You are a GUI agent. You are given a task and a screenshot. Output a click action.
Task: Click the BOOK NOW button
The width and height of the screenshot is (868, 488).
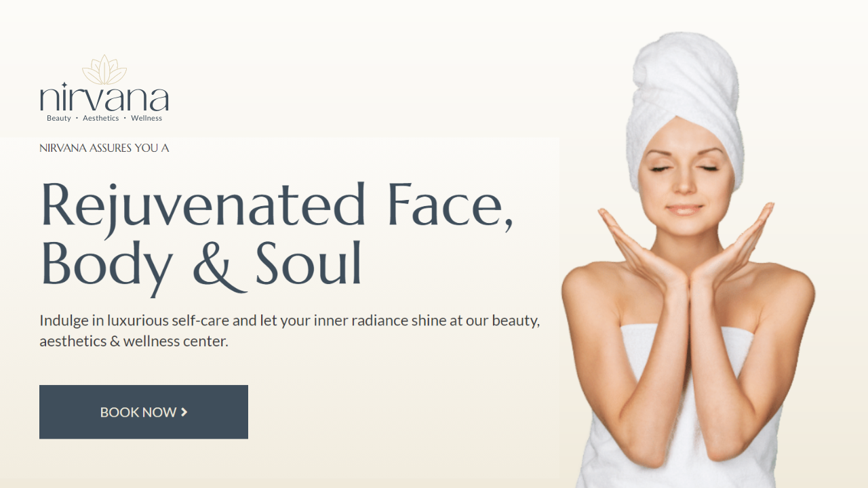(144, 412)
